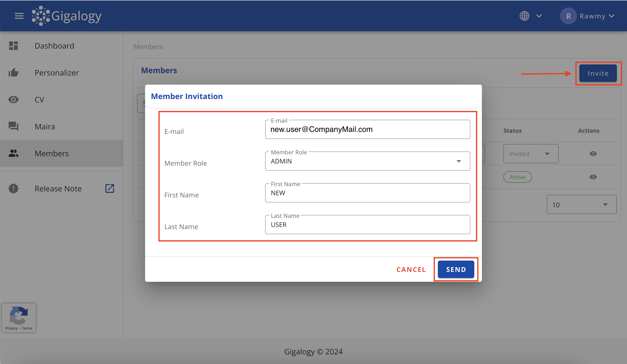
Task: Toggle the eye visibility icon for Invited member
Action: click(593, 153)
